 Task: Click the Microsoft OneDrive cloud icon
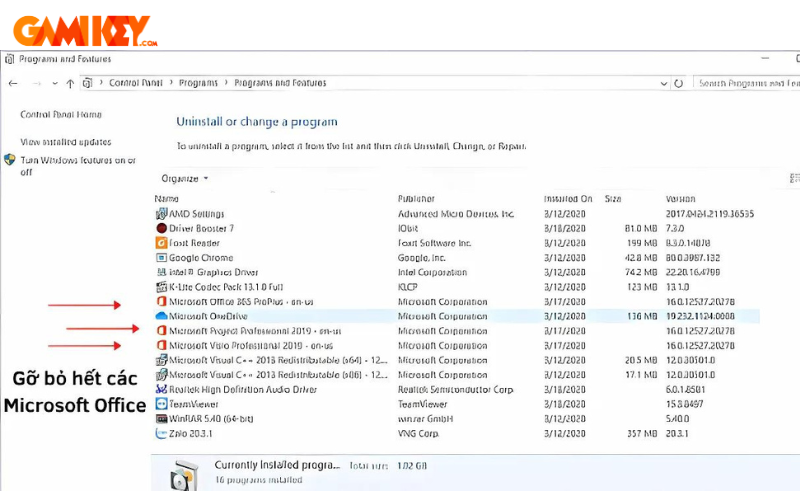tap(161, 316)
